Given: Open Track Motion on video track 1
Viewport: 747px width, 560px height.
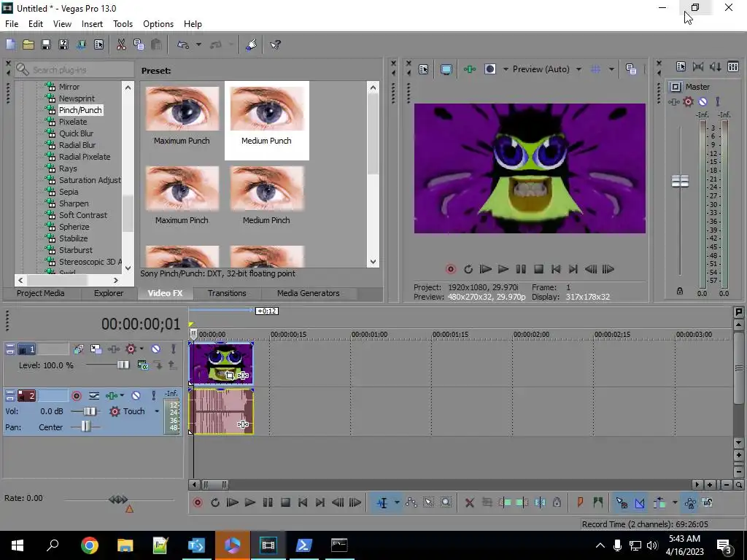Looking at the screenshot, I should [96, 349].
